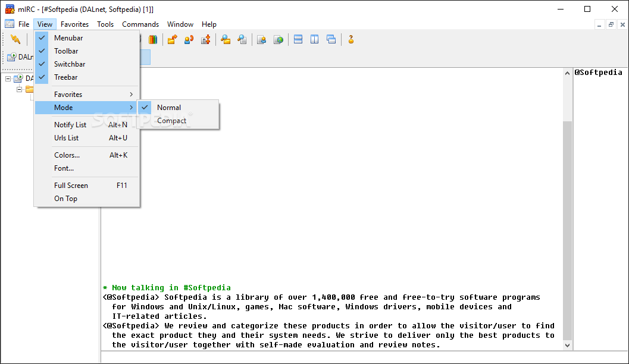Click the About/help question figure icon
Viewport: 629px width, 364px height.
pos(351,39)
